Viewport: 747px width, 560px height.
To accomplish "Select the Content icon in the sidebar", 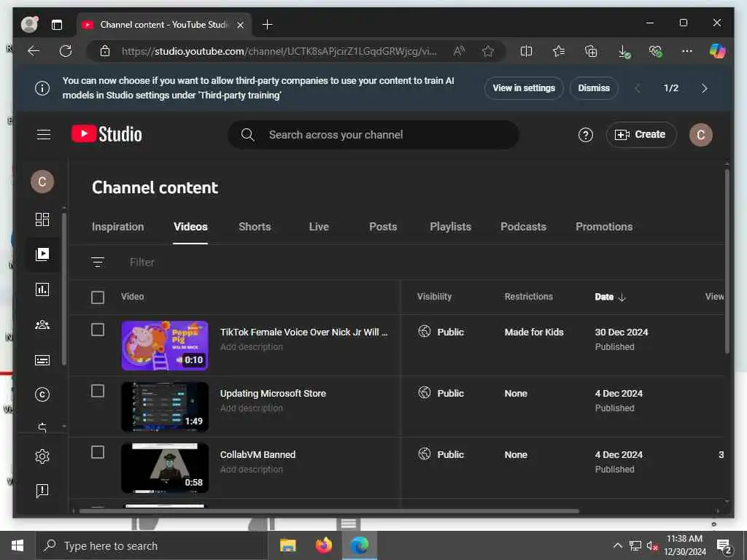I will click(42, 254).
